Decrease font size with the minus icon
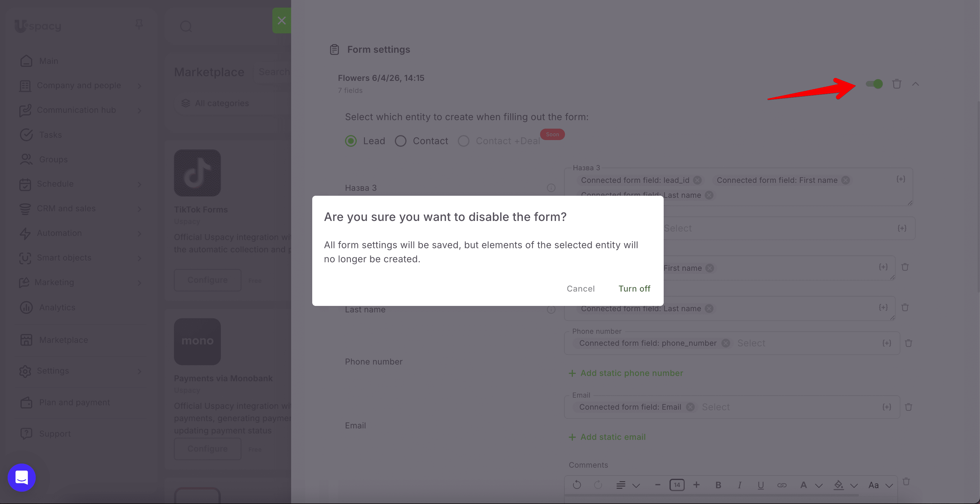This screenshot has width=980, height=504. click(x=658, y=485)
